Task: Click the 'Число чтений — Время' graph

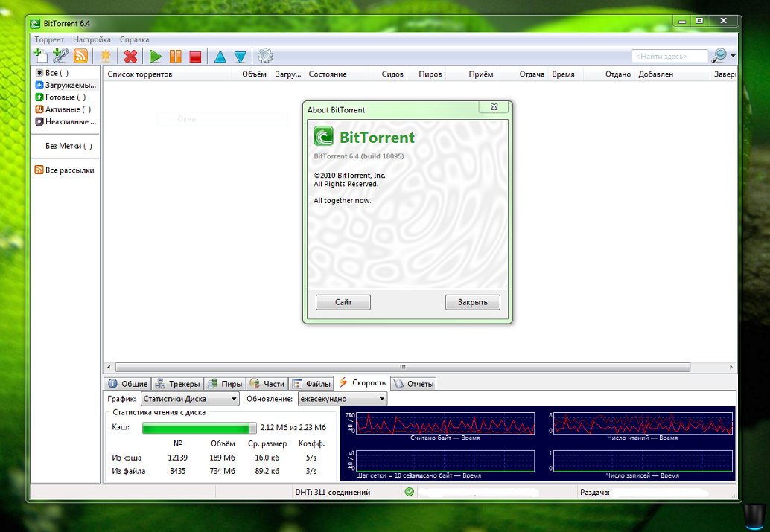Action: point(643,423)
